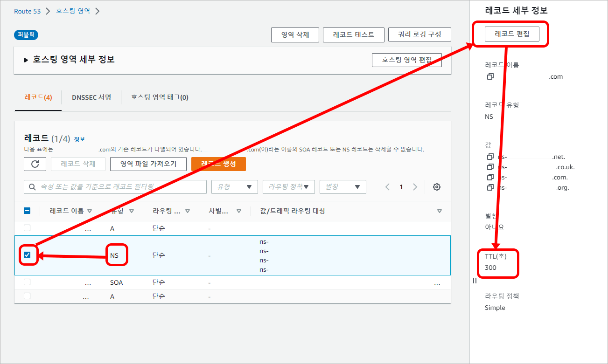
Task: Sort by 차별 column arrow
Action: (239, 211)
